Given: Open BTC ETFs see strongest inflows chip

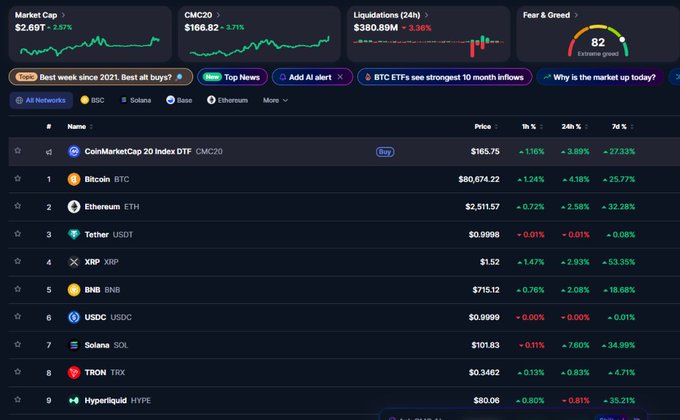Looking at the screenshot, I should (x=445, y=77).
